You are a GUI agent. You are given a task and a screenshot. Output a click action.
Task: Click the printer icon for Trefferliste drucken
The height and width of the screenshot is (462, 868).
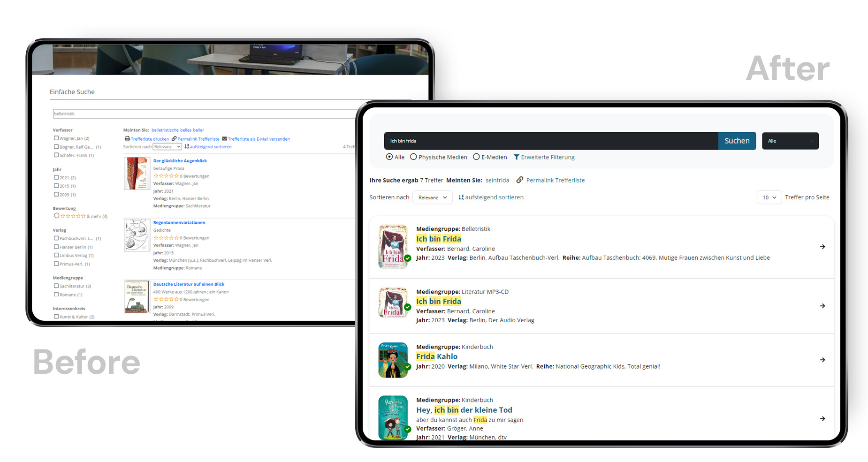coord(127,139)
